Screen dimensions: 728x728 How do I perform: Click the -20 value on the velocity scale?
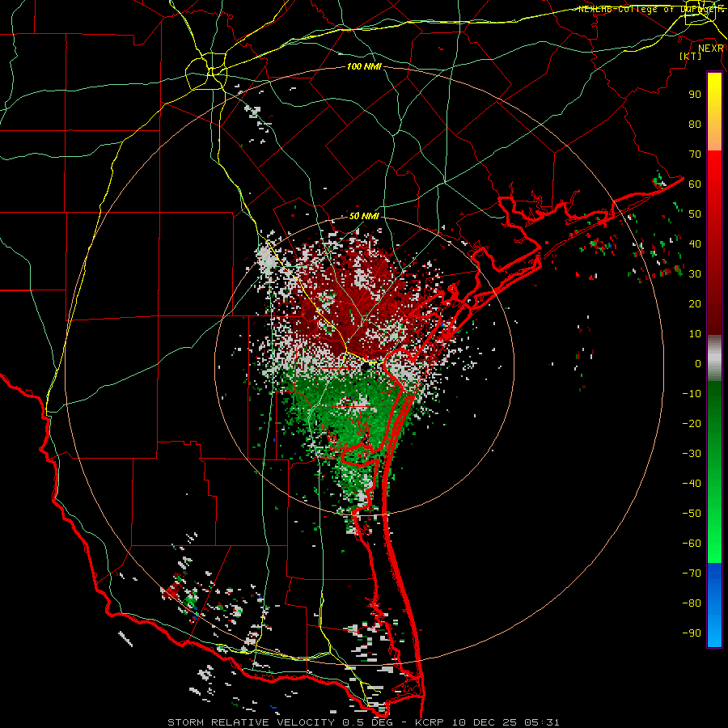692,423
